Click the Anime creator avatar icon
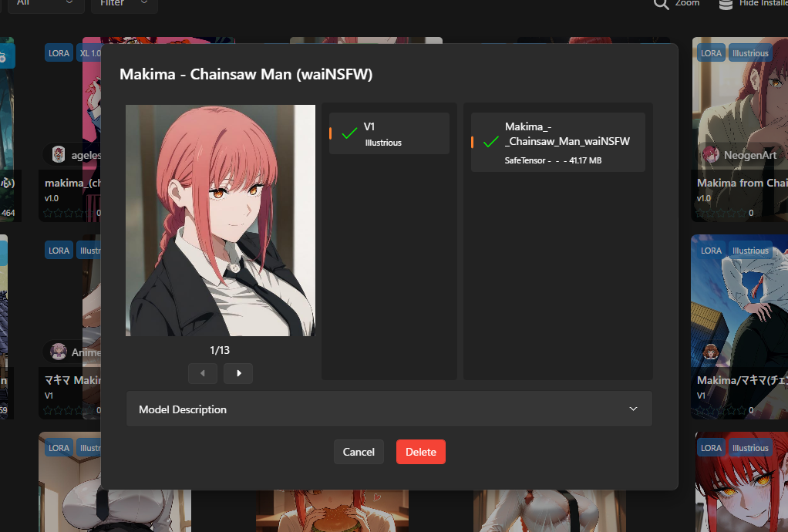Image resolution: width=788 pixels, height=532 pixels. coord(59,351)
